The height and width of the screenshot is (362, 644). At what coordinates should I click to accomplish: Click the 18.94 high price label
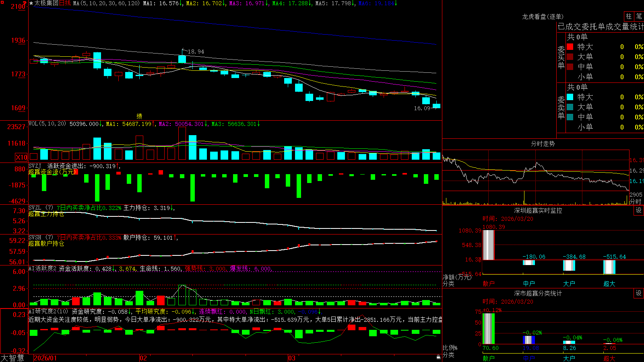coord(196,51)
